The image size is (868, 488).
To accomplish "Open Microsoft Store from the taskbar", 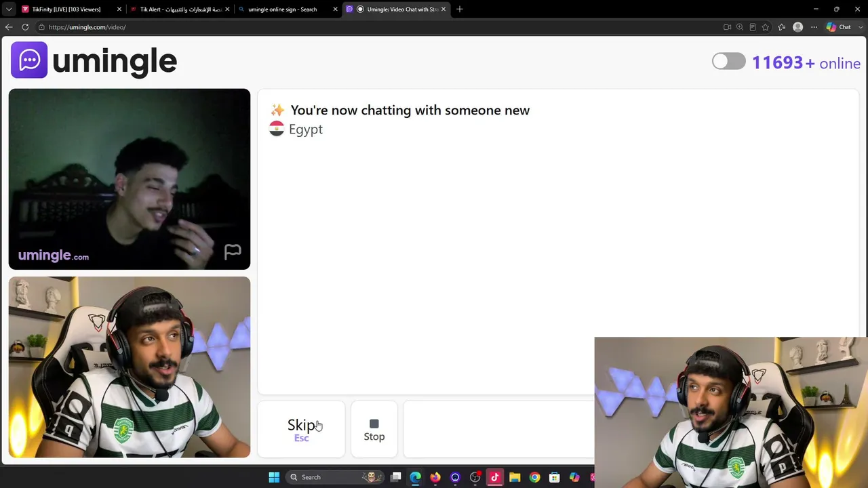I will 555,477.
